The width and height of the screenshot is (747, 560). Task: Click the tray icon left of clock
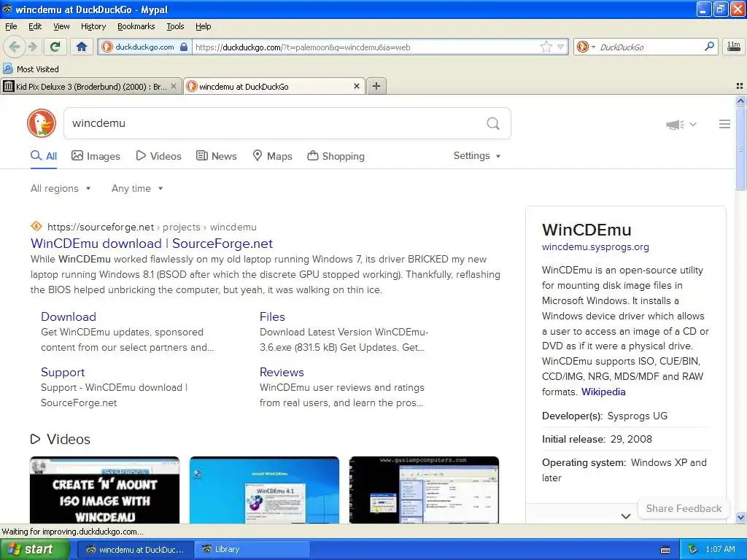(692, 550)
